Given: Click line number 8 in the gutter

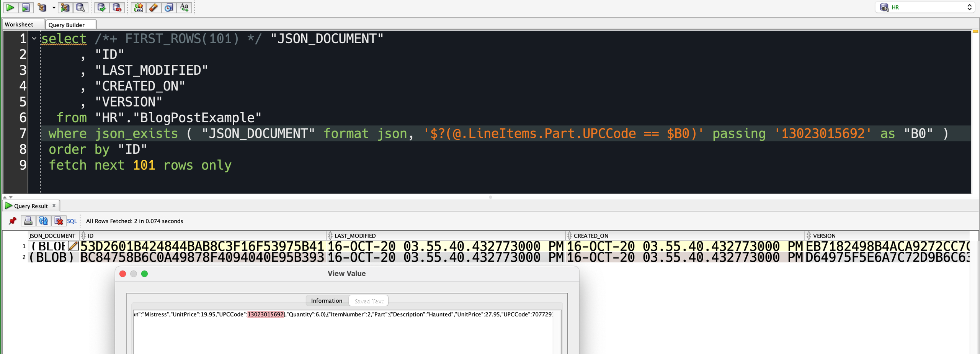Looking at the screenshot, I should coord(23,149).
